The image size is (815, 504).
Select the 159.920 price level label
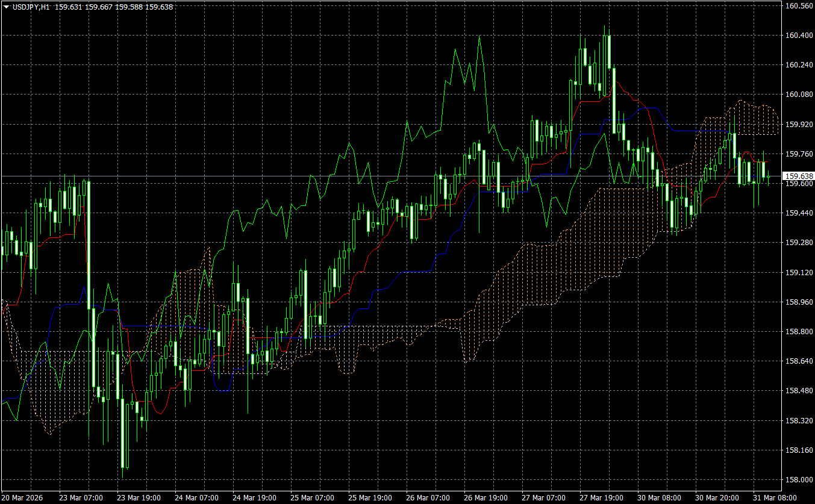click(798, 125)
